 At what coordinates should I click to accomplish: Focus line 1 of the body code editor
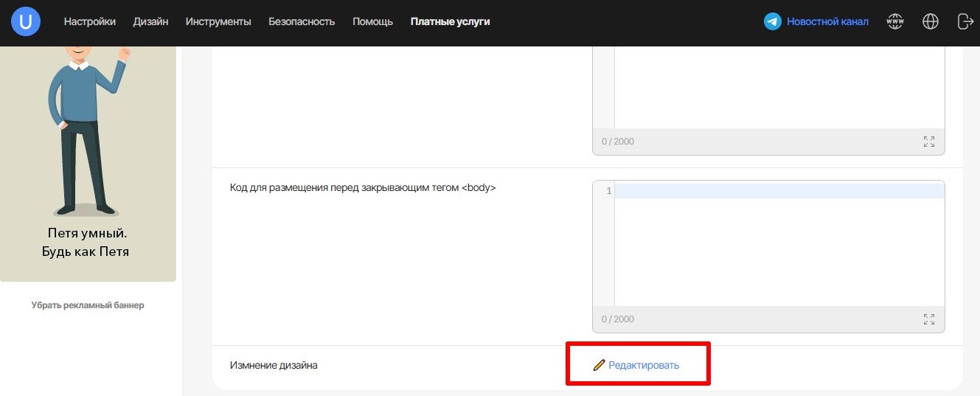pyautogui.click(x=779, y=192)
